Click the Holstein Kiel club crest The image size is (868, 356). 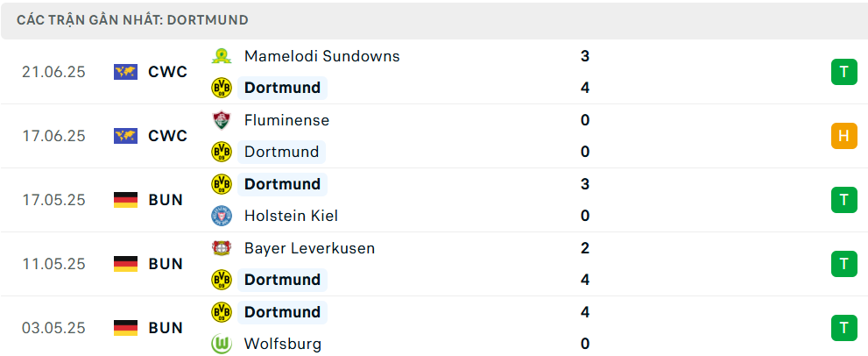pos(222,216)
